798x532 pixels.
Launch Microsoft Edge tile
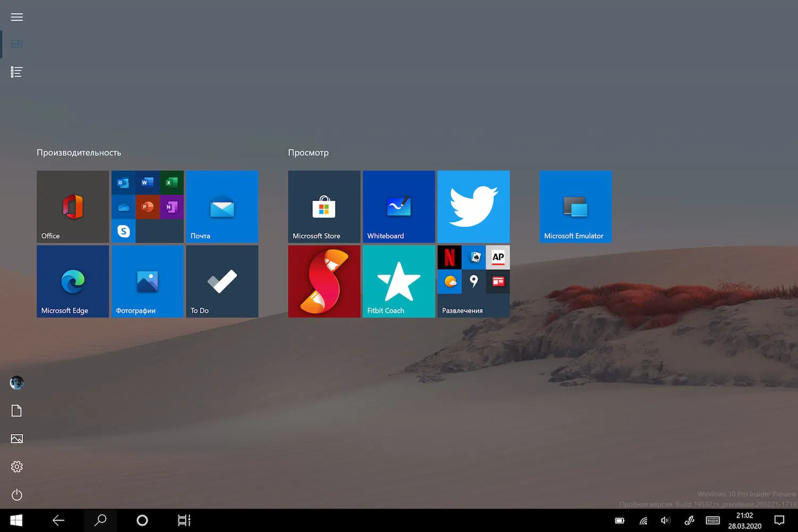(73, 281)
